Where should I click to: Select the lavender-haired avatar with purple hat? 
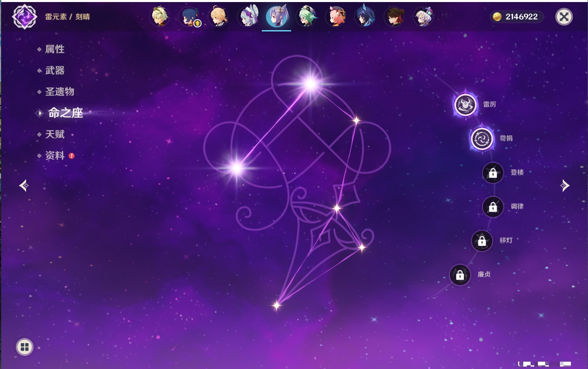pos(423,17)
